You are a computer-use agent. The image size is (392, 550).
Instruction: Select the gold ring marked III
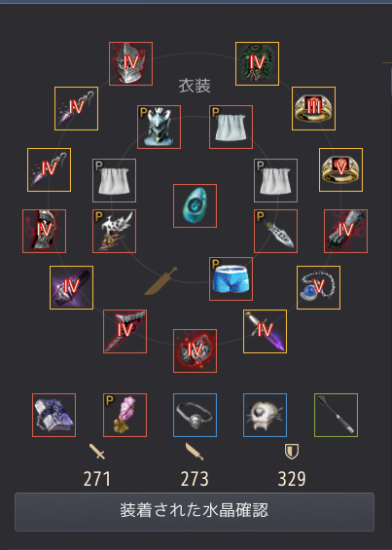tap(313, 108)
